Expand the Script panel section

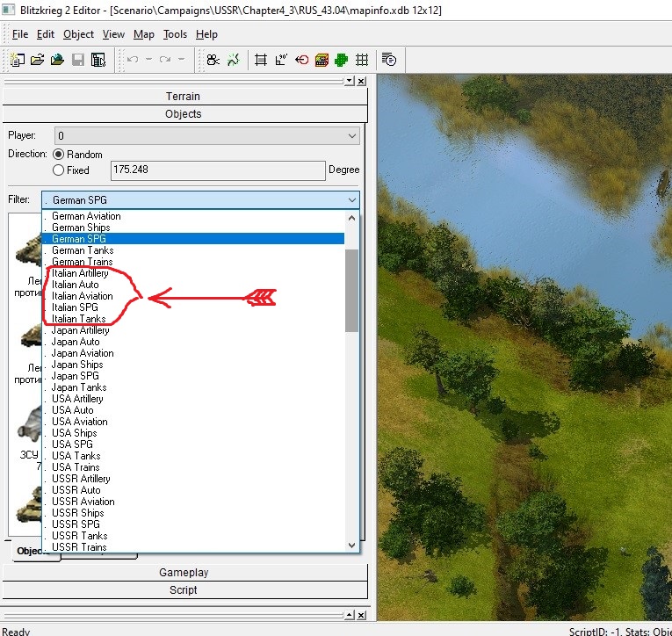tap(185, 589)
